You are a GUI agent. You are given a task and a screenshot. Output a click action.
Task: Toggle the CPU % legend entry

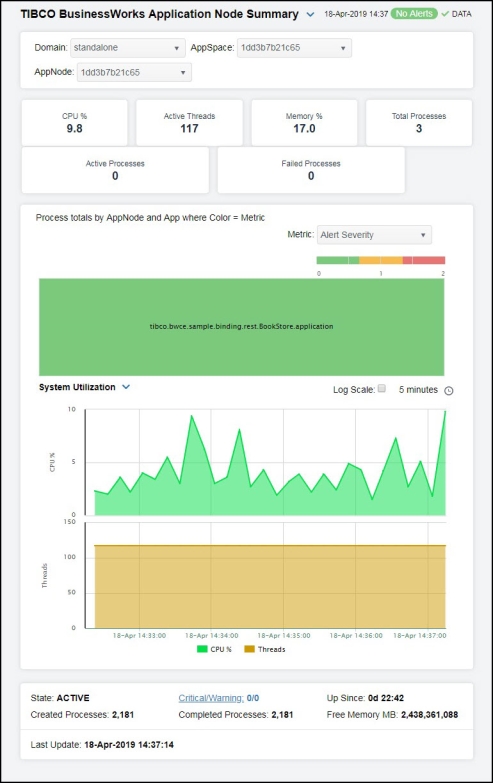(214, 649)
